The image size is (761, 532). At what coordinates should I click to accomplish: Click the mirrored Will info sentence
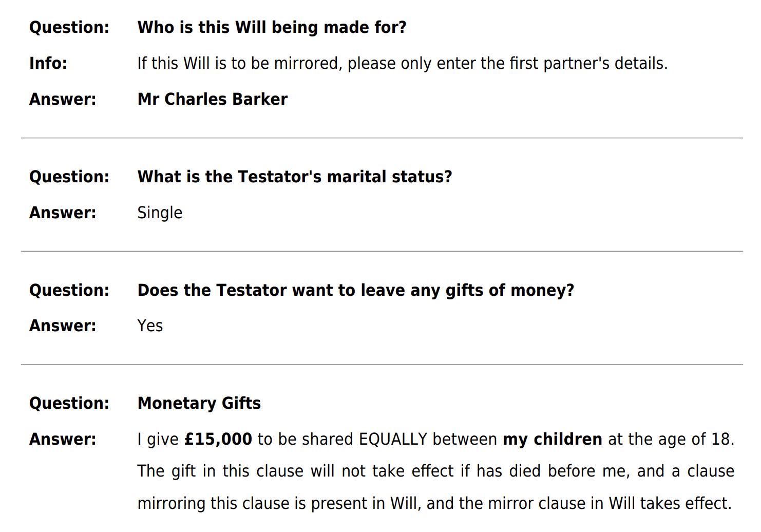403,63
